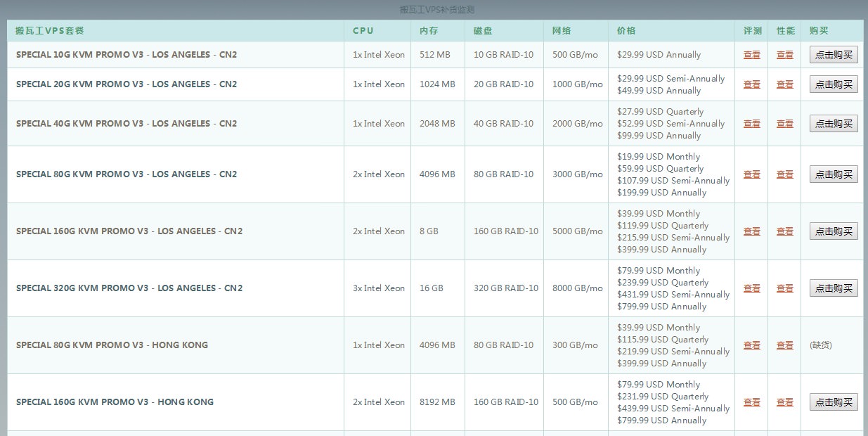Click buy button for 320G Los Angeles CN2
The image size is (868, 436).
(x=834, y=288)
